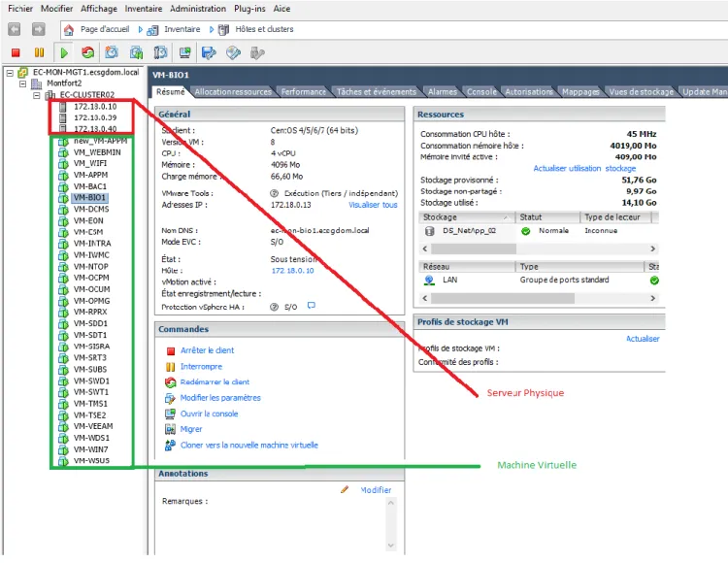Click the Open Console toolbar icon
This screenshot has height=563, width=728.
(x=184, y=52)
